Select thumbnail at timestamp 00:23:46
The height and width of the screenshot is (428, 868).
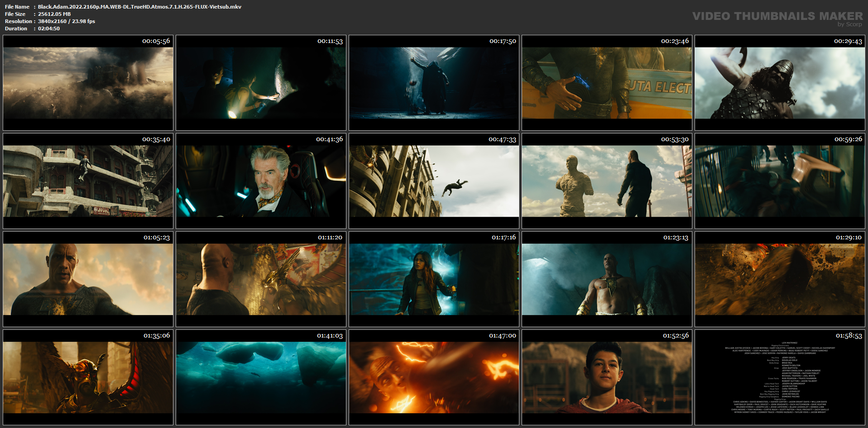coord(607,83)
